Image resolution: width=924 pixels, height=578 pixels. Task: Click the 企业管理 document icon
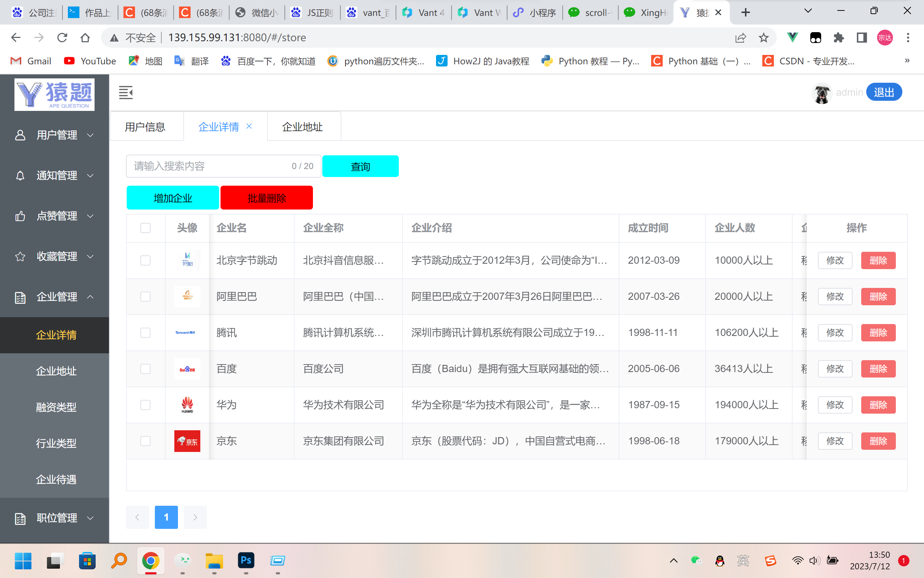pos(20,297)
